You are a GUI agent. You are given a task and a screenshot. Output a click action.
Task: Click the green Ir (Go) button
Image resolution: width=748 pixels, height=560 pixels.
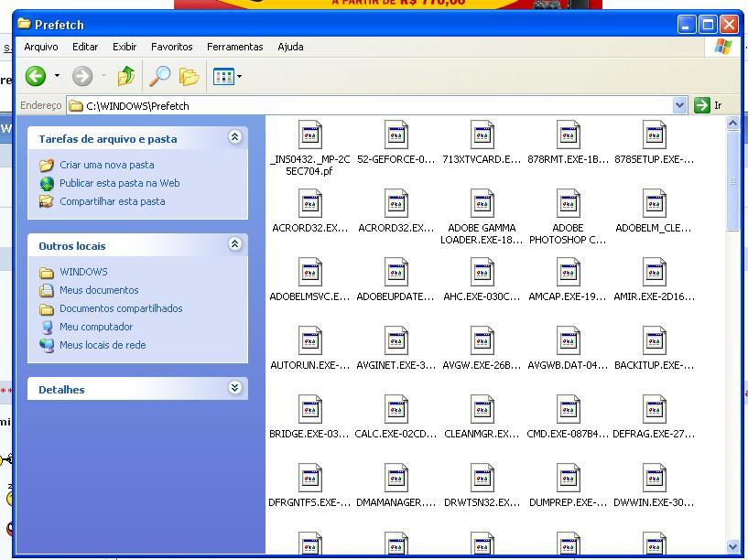(709, 105)
